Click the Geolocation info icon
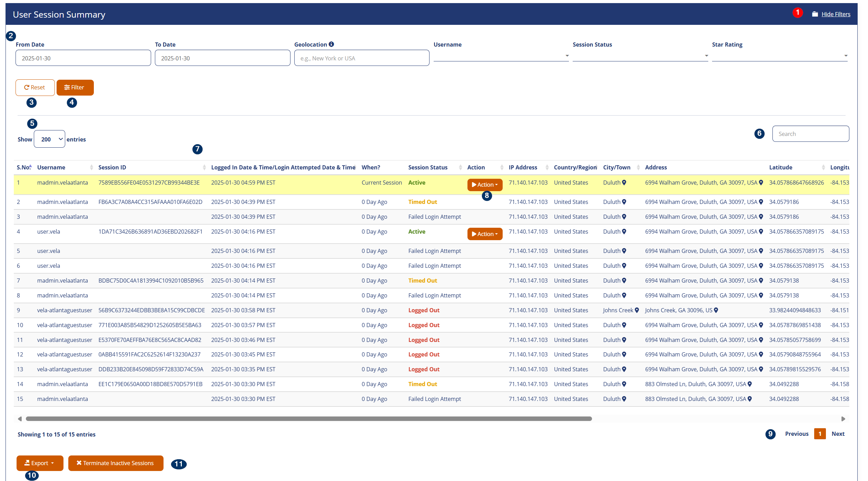 [331, 44]
